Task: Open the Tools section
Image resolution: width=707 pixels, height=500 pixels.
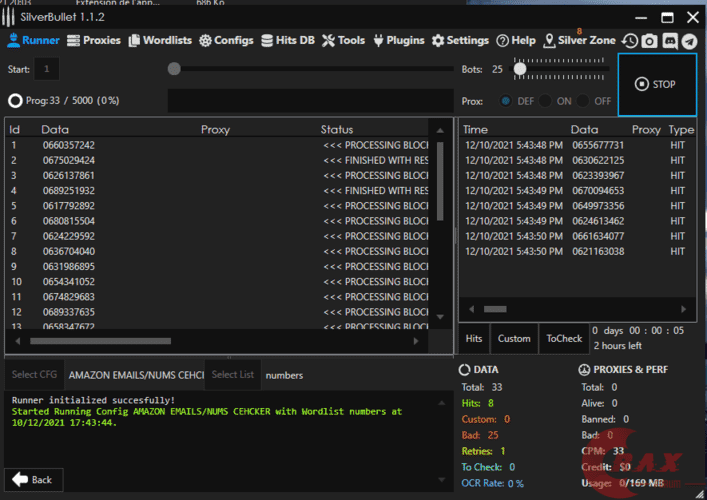Action: coord(344,41)
